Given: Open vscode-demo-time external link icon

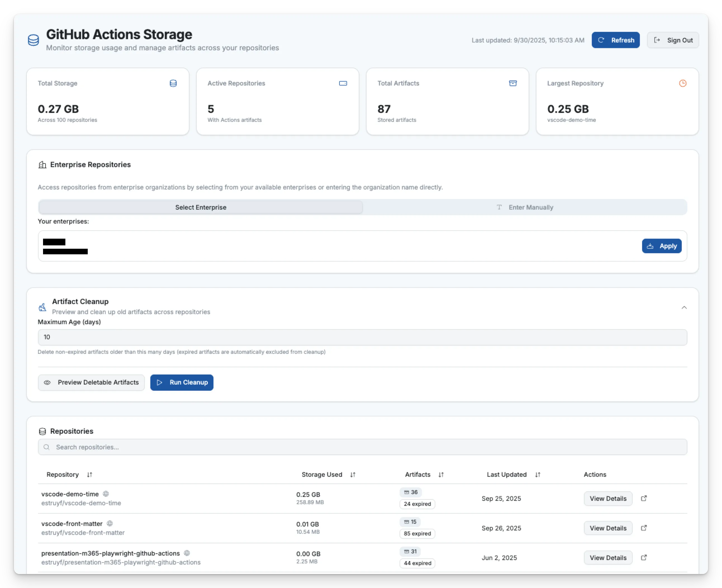Looking at the screenshot, I should coord(644,498).
